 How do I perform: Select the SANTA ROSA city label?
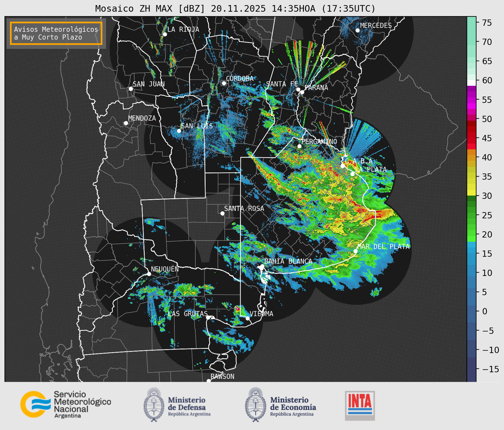244,208
